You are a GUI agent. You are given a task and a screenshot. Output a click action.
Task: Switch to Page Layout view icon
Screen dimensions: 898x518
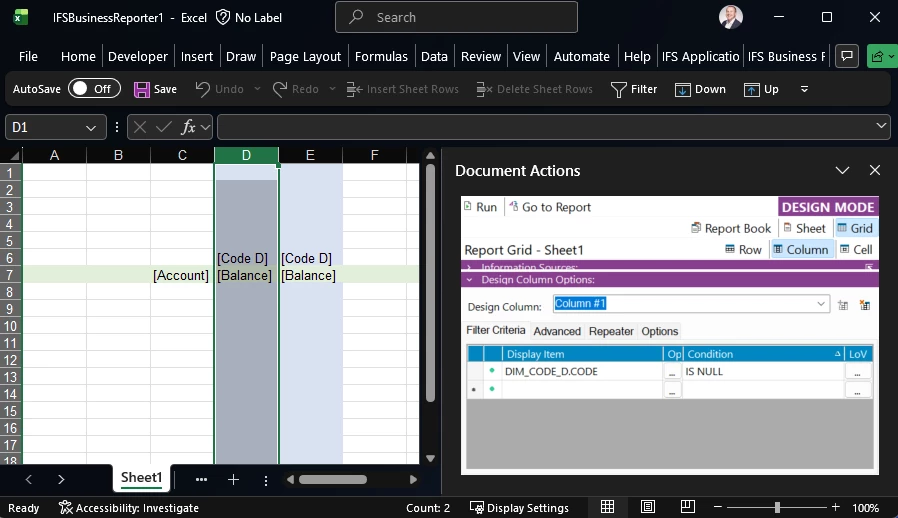648,507
